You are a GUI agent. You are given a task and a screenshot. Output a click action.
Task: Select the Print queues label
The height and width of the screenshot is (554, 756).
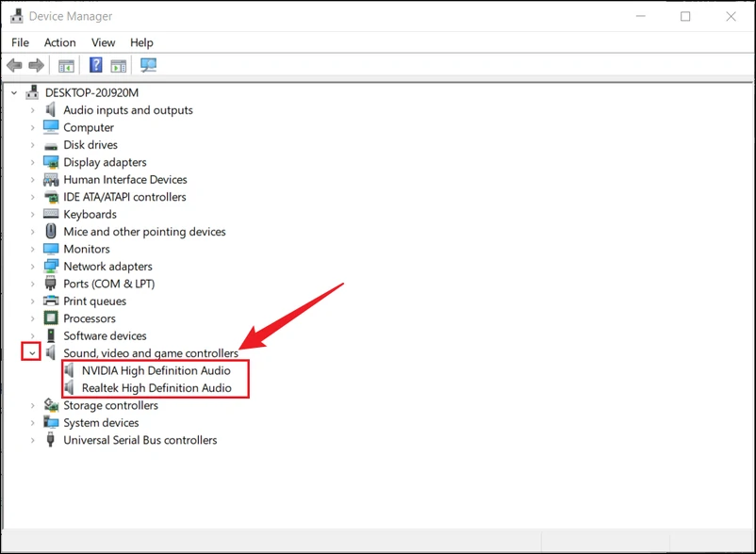(x=95, y=301)
